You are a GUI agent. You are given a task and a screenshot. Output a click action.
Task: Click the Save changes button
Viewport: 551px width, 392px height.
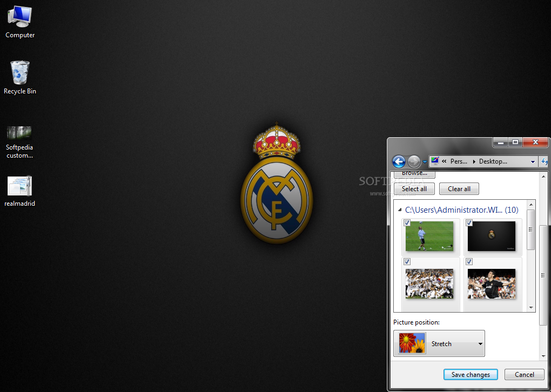pyautogui.click(x=471, y=374)
